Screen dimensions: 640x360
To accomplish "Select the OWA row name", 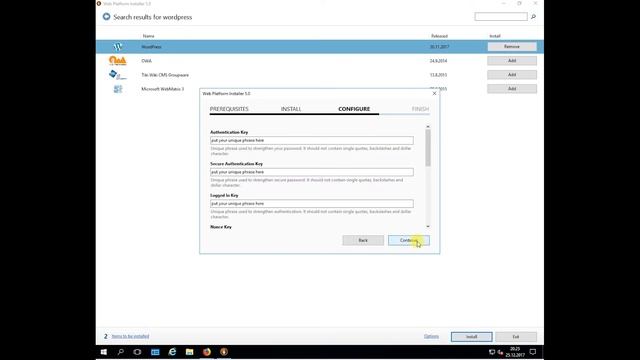I will point(147,61).
